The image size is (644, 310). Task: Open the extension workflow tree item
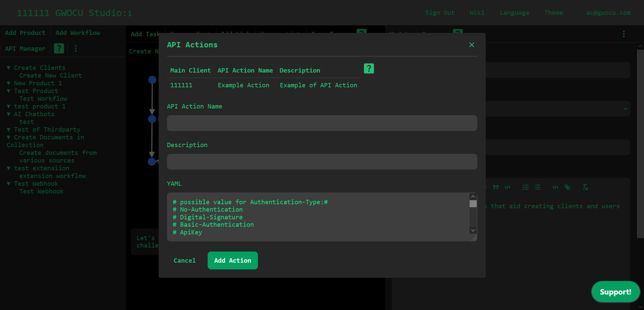pos(52,176)
